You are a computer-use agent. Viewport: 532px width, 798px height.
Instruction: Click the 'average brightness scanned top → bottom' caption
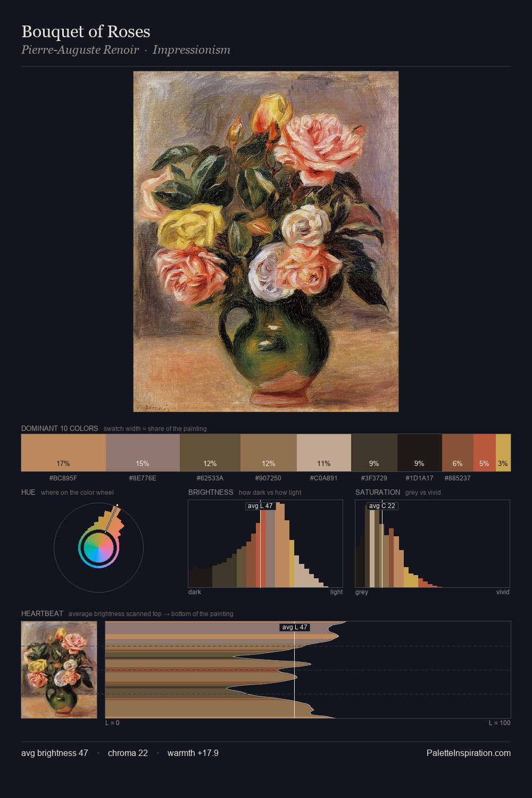pyautogui.click(x=151, y=614)
